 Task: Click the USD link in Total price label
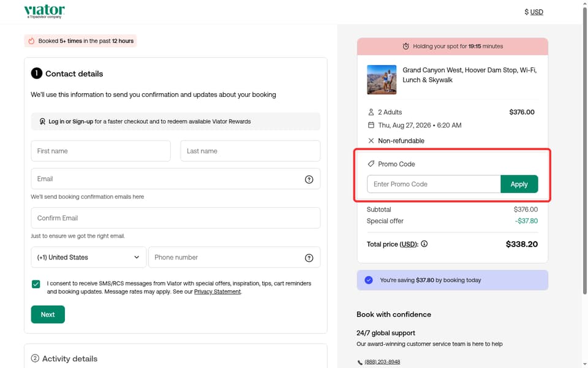[x=408, y=244]
